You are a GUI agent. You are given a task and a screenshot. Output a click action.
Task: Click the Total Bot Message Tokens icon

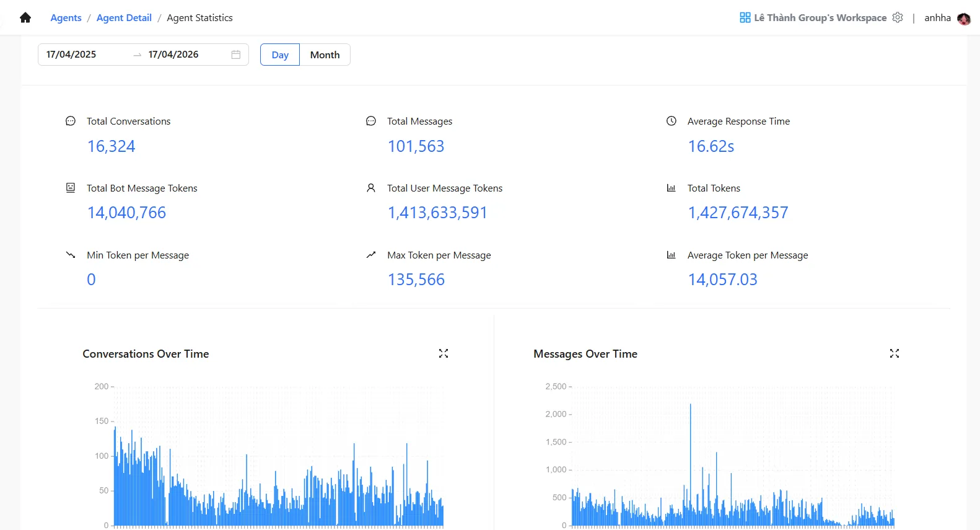pyautogui.click(x=71, y=188)
